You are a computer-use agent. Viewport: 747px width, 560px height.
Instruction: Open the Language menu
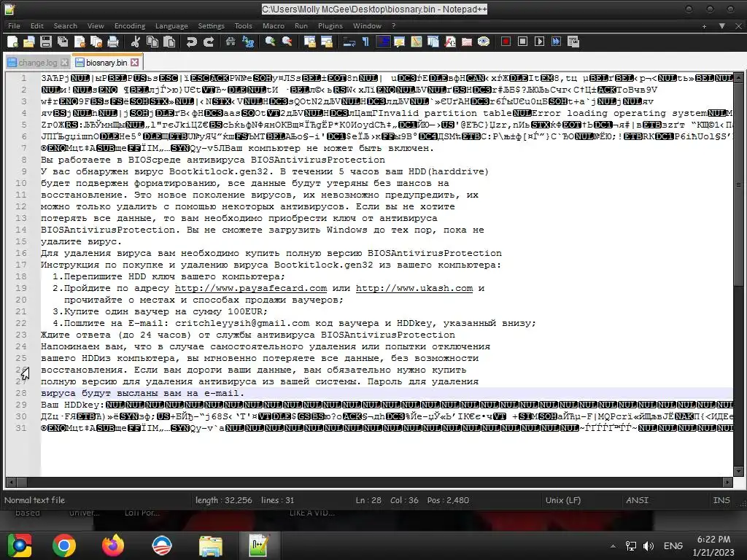click(171, 26)
